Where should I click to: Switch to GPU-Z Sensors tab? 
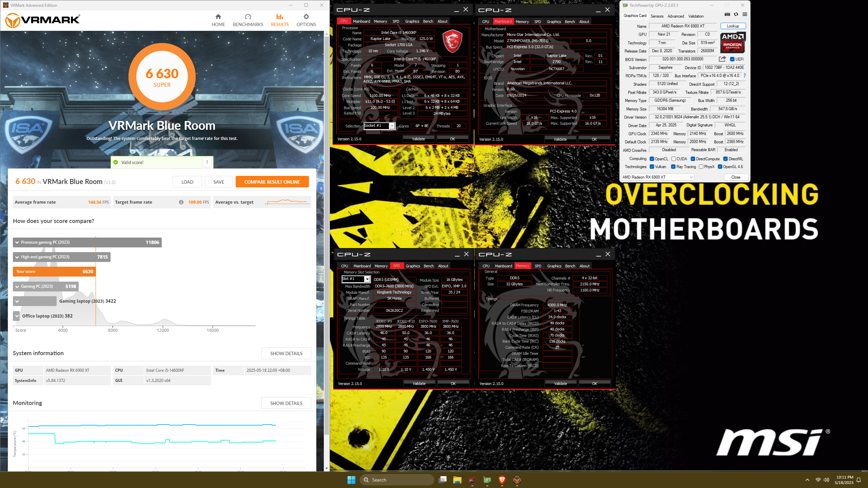click(x=657, y=16)
